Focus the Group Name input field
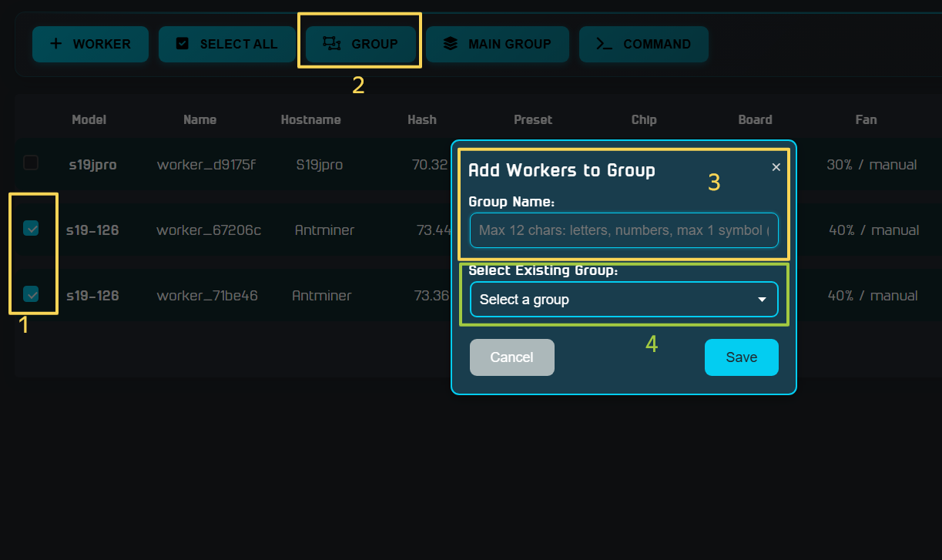 click(x=624, y=230)
